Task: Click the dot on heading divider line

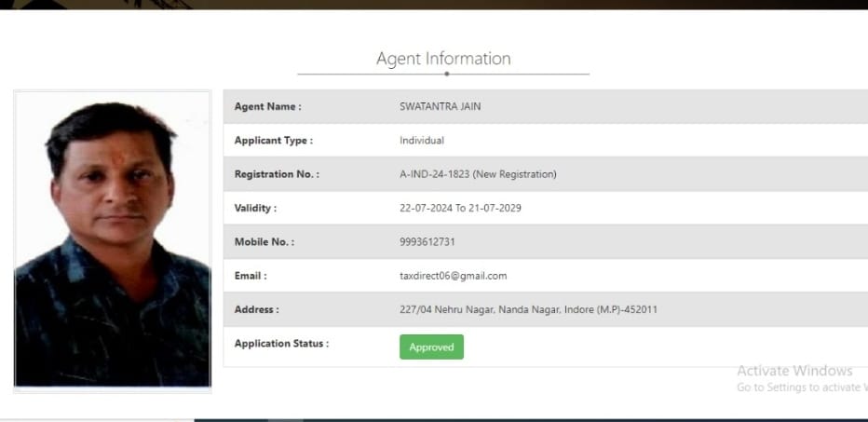Action: point(447,74)
